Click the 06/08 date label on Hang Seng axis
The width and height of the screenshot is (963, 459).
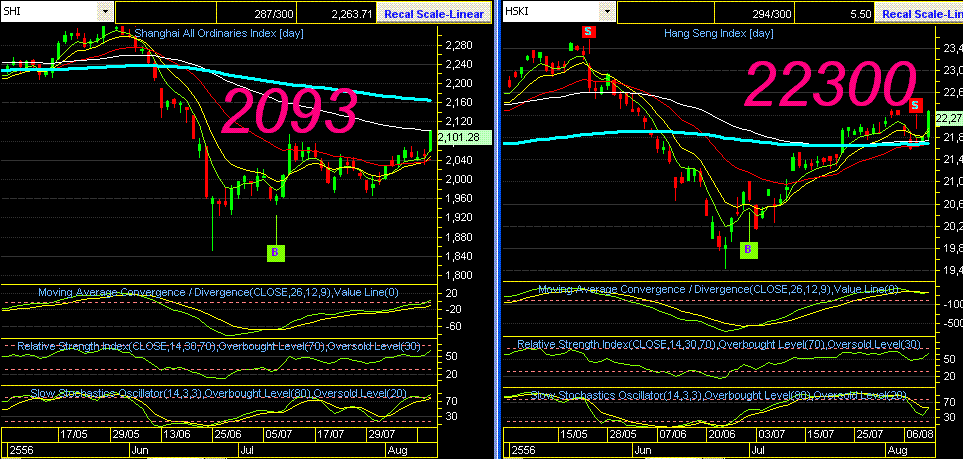coord(919,434)
